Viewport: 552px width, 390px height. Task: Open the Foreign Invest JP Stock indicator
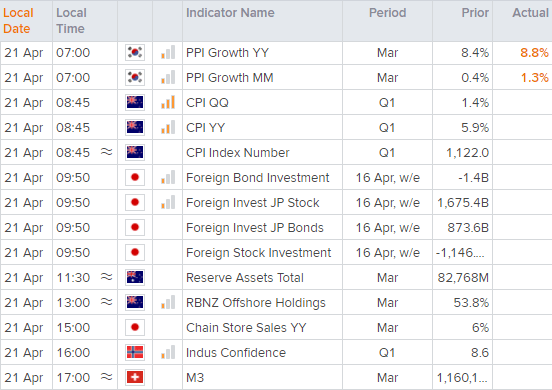point(252,203)
